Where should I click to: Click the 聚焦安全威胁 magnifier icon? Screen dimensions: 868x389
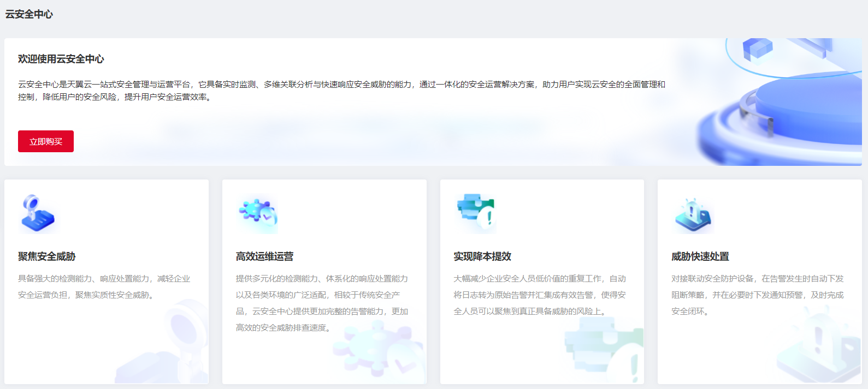click(38, 214)
